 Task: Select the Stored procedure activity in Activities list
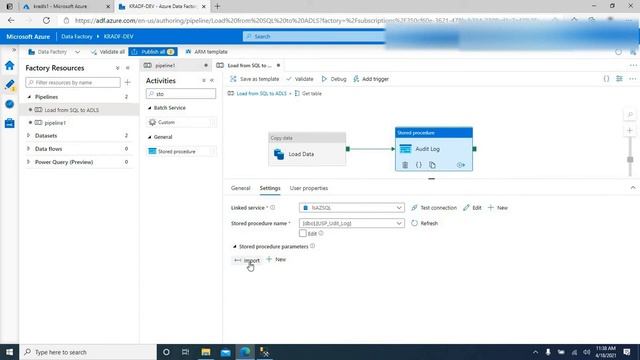point(181,151)
